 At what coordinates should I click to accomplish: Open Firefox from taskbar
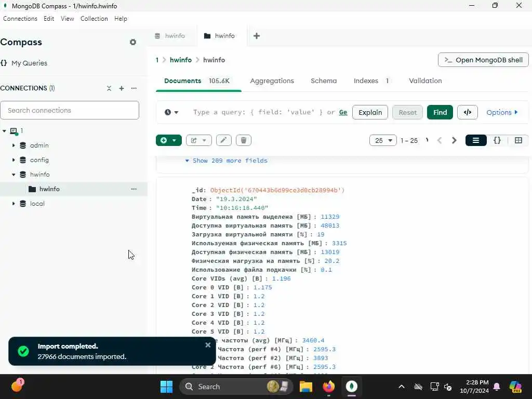328,387
